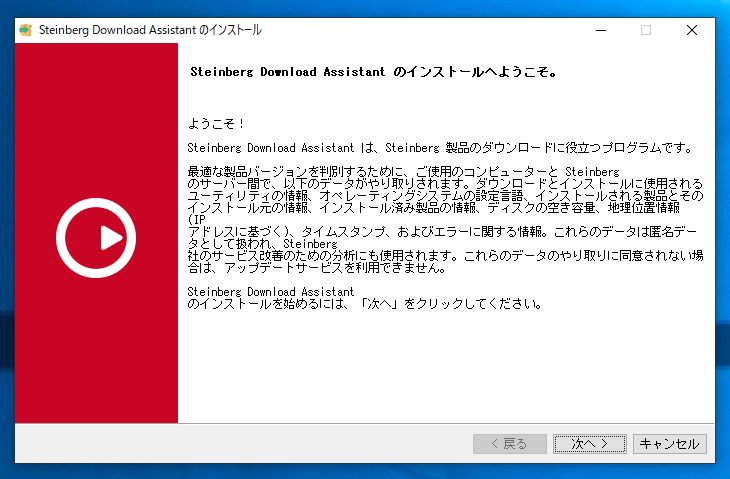Screen dimensions: 730x479
Task: Close the installer window
Action: tap(692, 30)
